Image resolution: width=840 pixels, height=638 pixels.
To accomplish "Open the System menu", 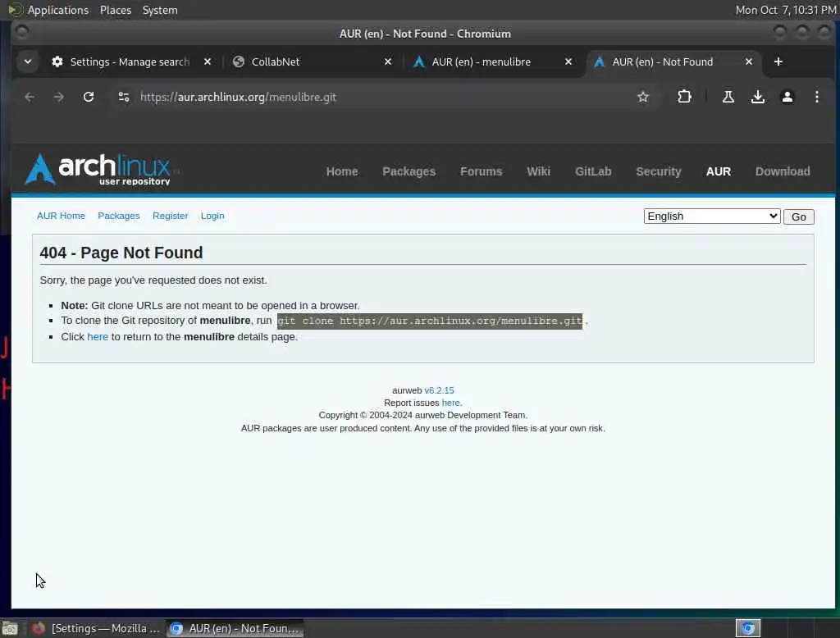I will [x=160, y=10].
